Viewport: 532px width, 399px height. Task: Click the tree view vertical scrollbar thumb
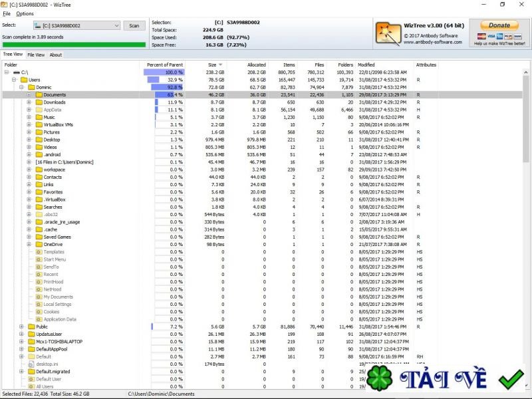tap(525, 119)
